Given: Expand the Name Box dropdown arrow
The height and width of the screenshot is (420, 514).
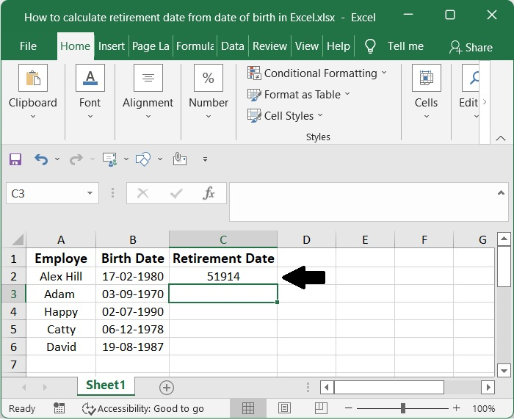Looking at the screenshot, I should click(90, 193).
